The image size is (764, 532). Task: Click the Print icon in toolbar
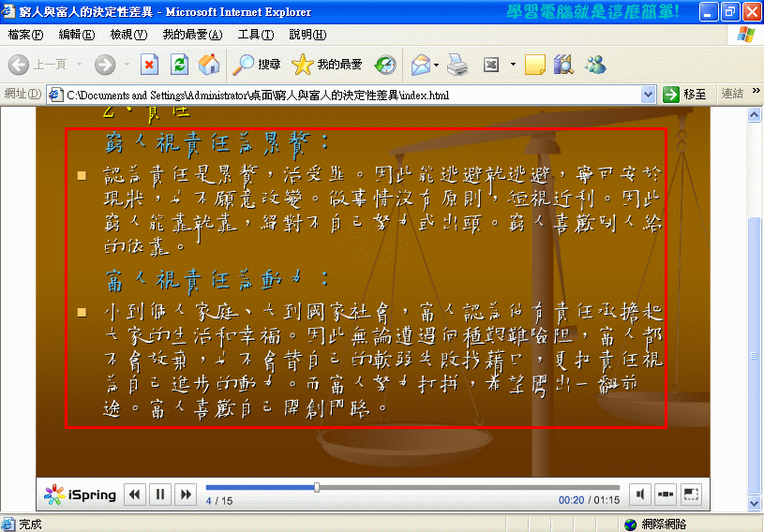(457, 65)
